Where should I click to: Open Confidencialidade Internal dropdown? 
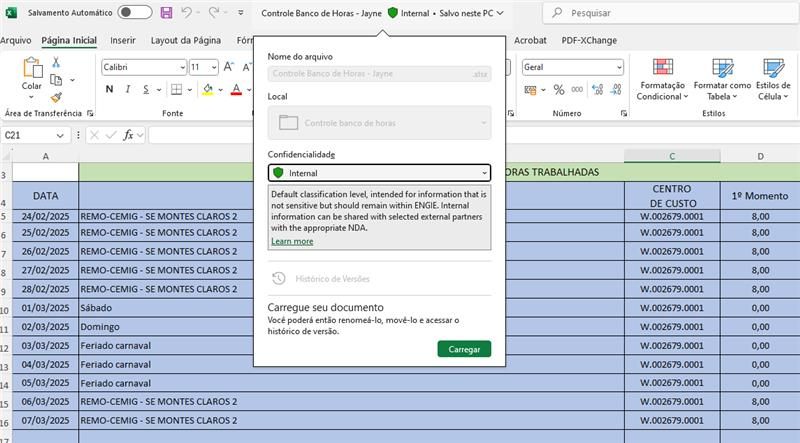379,173
